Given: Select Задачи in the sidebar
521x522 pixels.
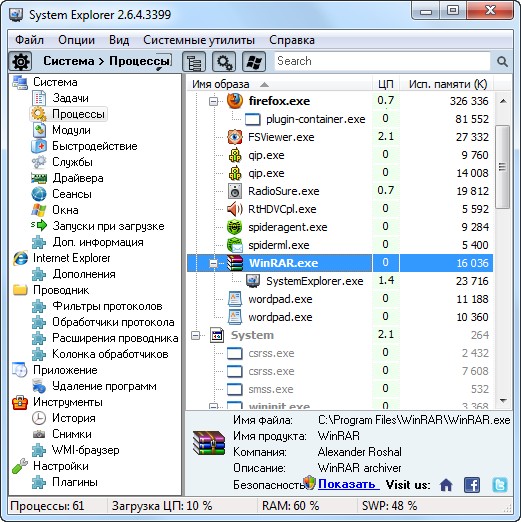Looking at the screenshot, I should 70,98.
